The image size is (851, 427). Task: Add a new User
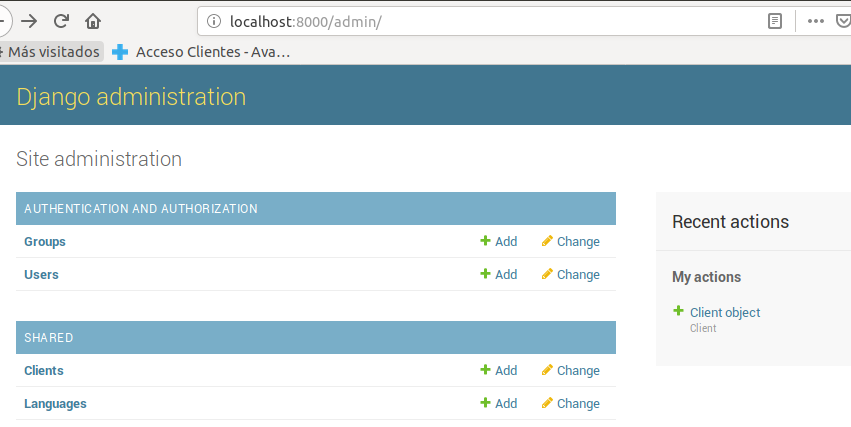(x=506, y=275)
